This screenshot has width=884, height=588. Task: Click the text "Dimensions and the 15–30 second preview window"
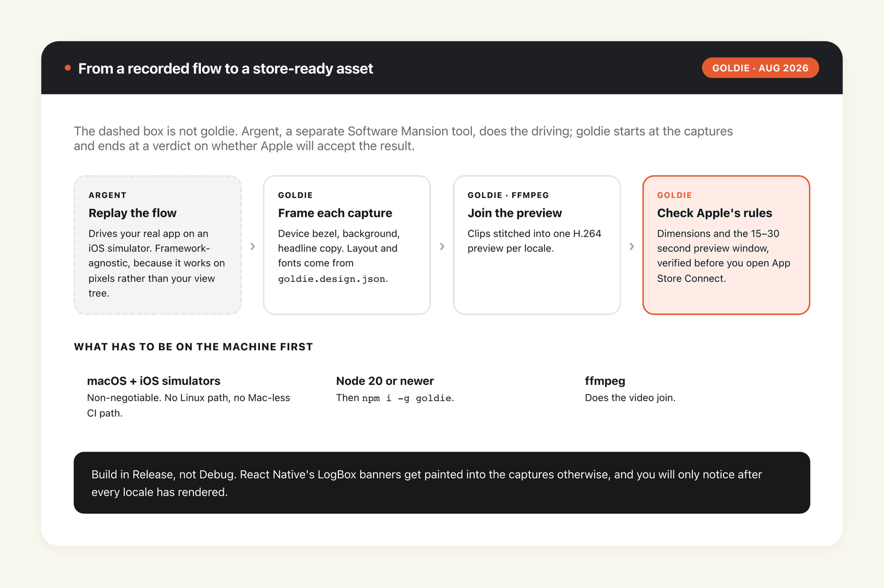(x=724, y=255)
